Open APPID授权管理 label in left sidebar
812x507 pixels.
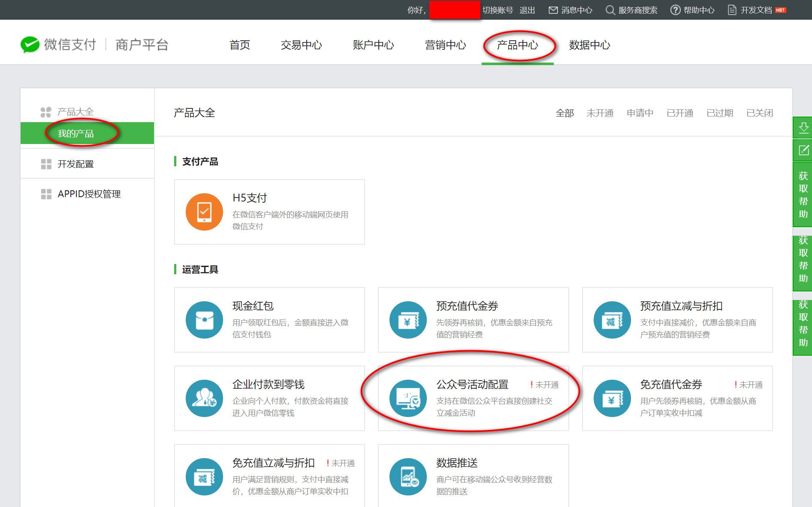(89, 194)
